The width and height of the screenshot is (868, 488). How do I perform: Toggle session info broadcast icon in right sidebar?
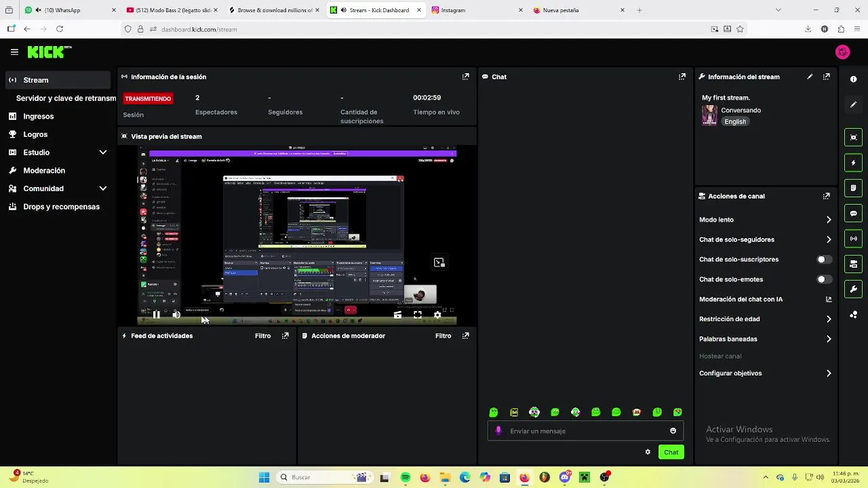853,239
